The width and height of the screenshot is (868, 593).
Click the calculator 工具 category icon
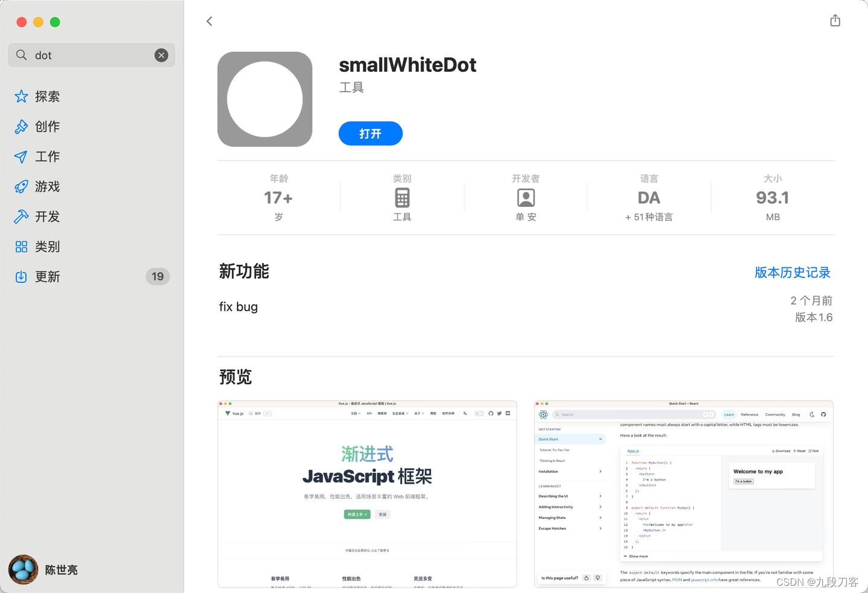[402, 198]
